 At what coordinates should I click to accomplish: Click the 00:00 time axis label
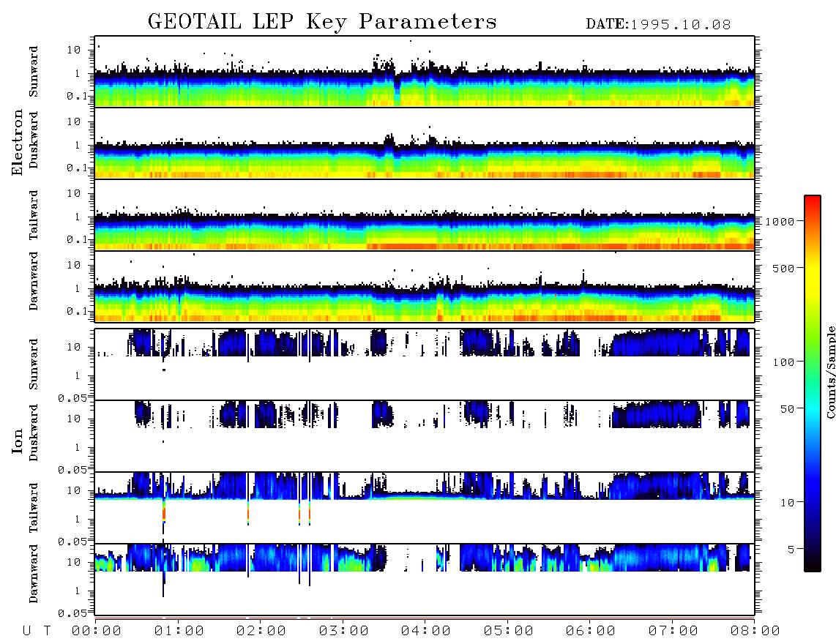(97, 631)
